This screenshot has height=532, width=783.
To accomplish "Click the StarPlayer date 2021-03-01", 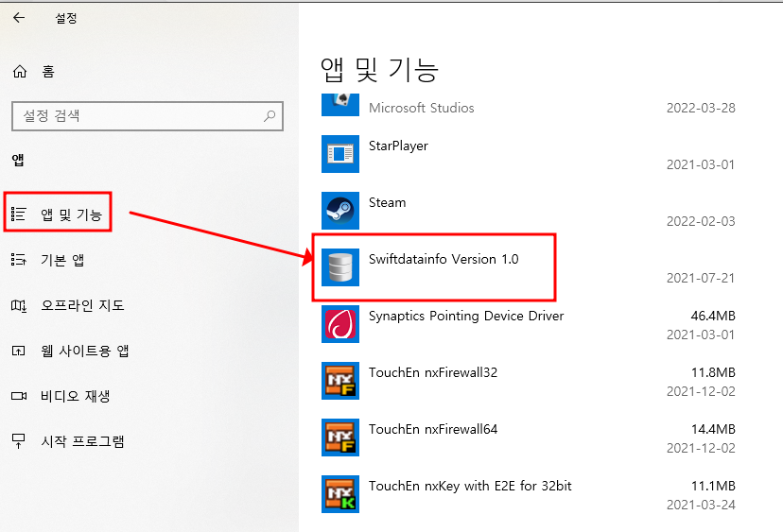I will [701, 164].
